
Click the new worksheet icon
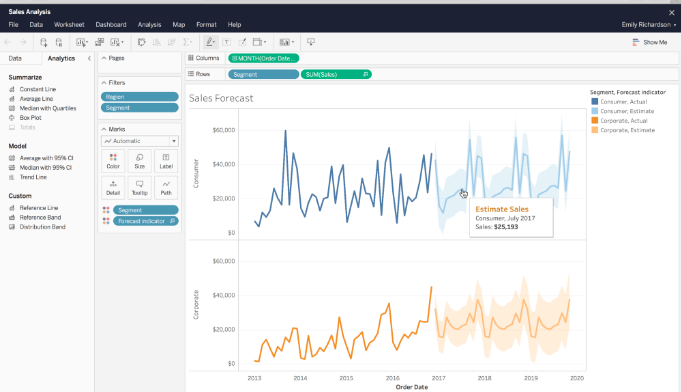(81, 42)
